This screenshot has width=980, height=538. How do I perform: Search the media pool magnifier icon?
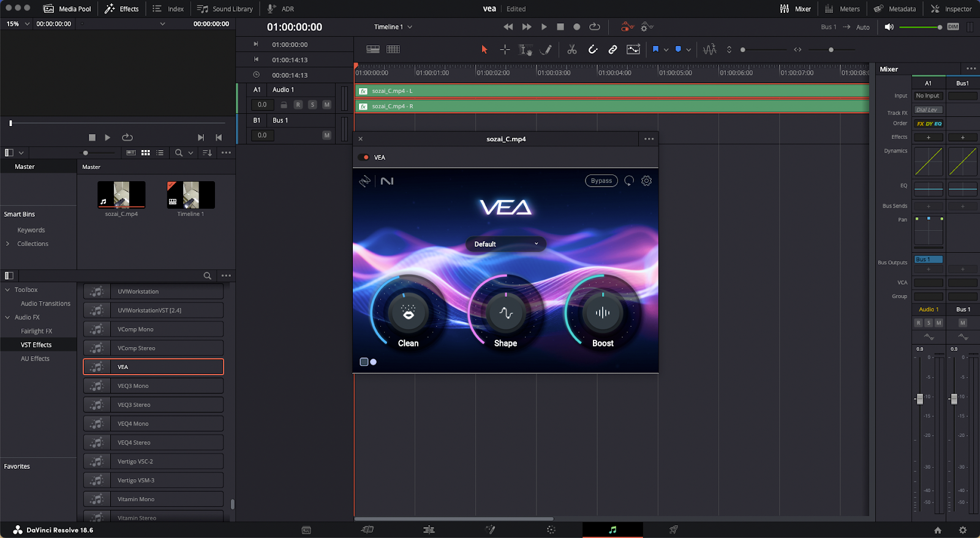pyautogui.click(x=179, y=152)
